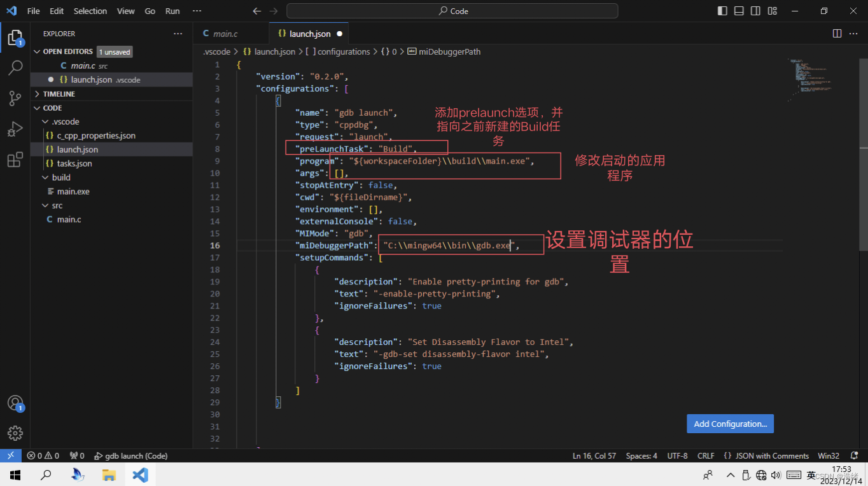The width and height of the screenshot is (868, 486).
Task: Toggle the bottom panel layout button
Action: 739,11
